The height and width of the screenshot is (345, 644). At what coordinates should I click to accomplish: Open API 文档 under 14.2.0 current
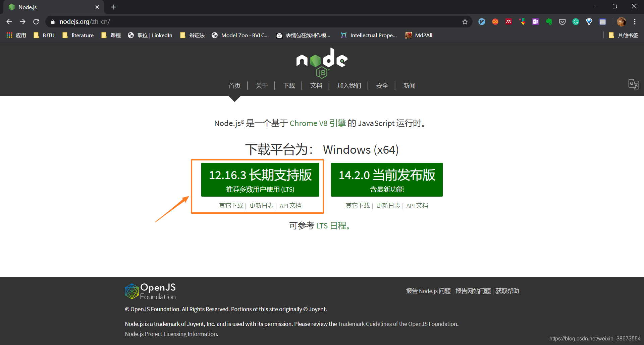tap(417, 206)
